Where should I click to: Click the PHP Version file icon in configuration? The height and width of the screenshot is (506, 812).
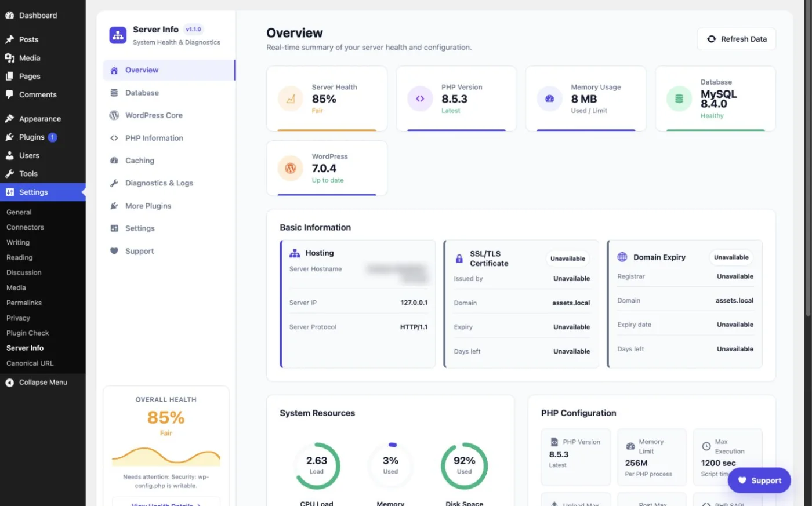pyautogui.click(x=554, y=442)
